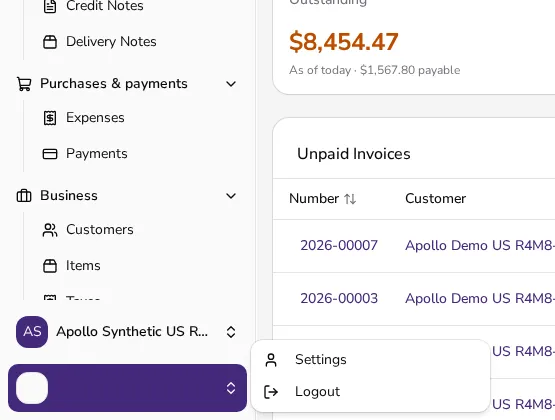
Task: Open invoice 2026-00007
Action: coord(339,246)
